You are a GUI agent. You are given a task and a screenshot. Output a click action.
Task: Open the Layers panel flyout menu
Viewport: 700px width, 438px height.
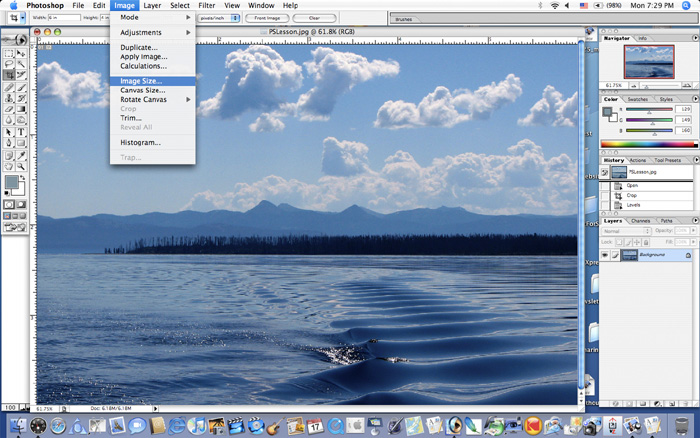pos(695,221)
